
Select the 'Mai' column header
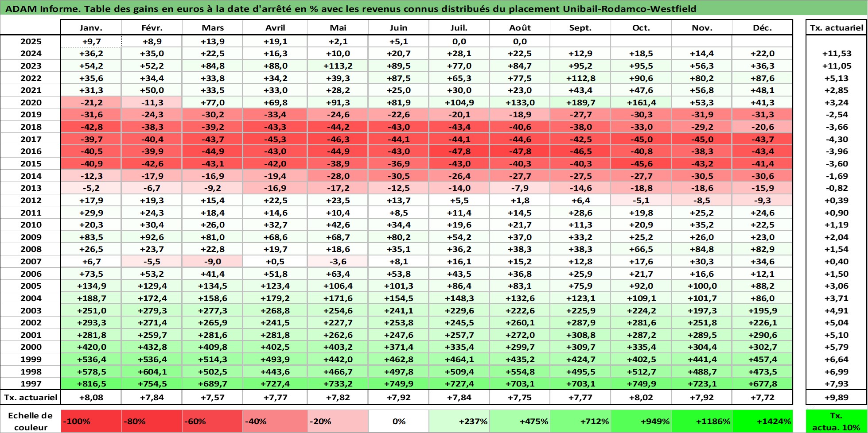[x=338, y=27]
